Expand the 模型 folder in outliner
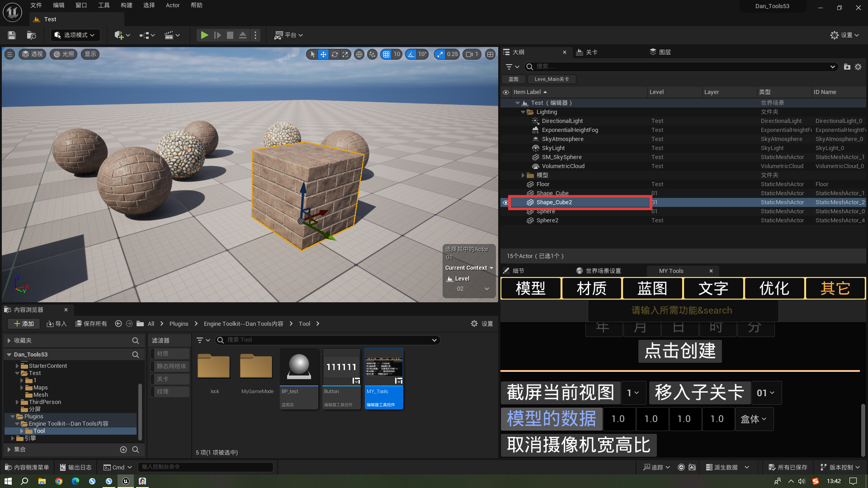 pyautogui.click(x=523, y=175)
